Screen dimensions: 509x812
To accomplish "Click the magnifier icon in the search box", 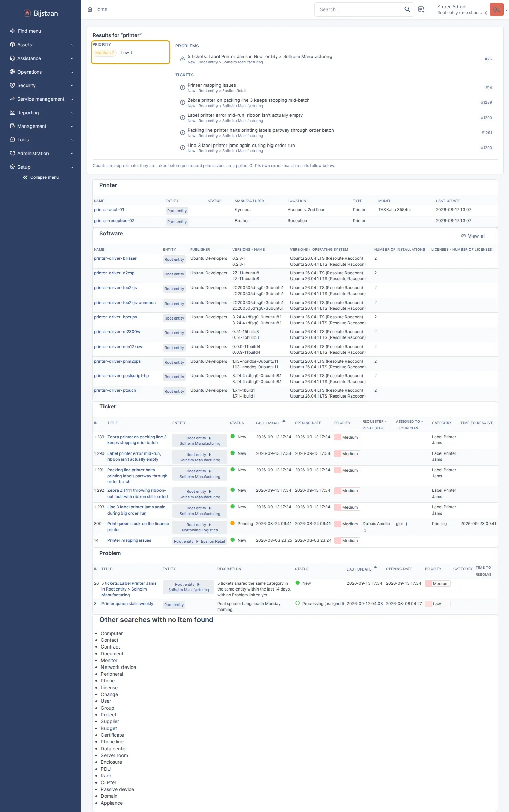I will pyautogui.click(x=407, y=9).
